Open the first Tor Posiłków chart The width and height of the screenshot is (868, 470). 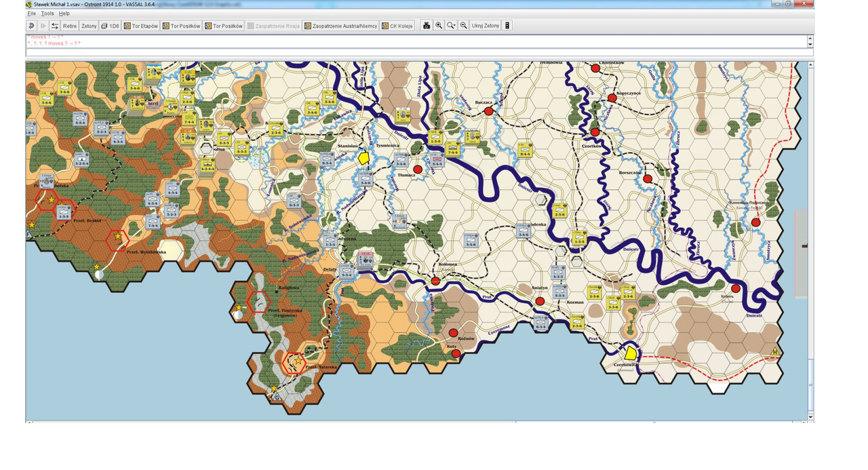181,26
